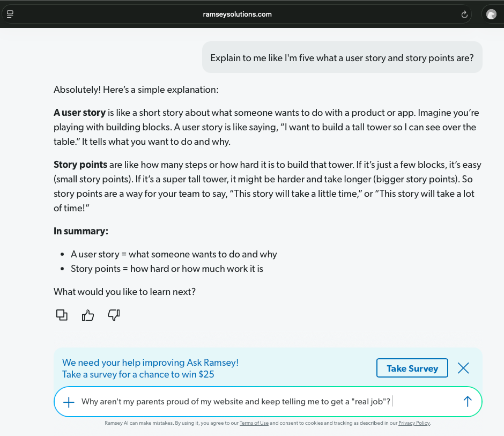This screenshot has width=504, height=436.
Task: Open the Terms of Use link
Action: (x=254, y=423)
